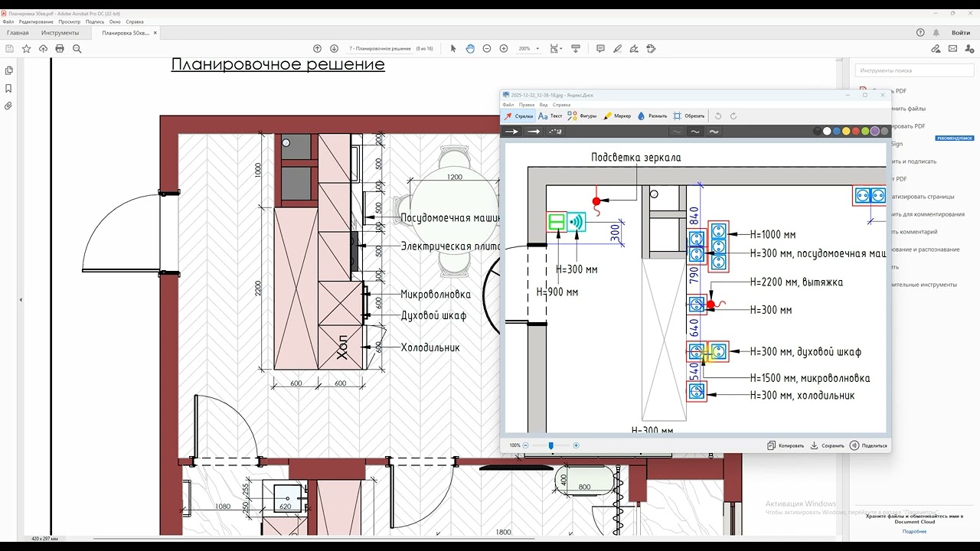This screenshot has width=980, height=551.
Task: Choose the bold arrow style
Action: (x=534, y=132)
